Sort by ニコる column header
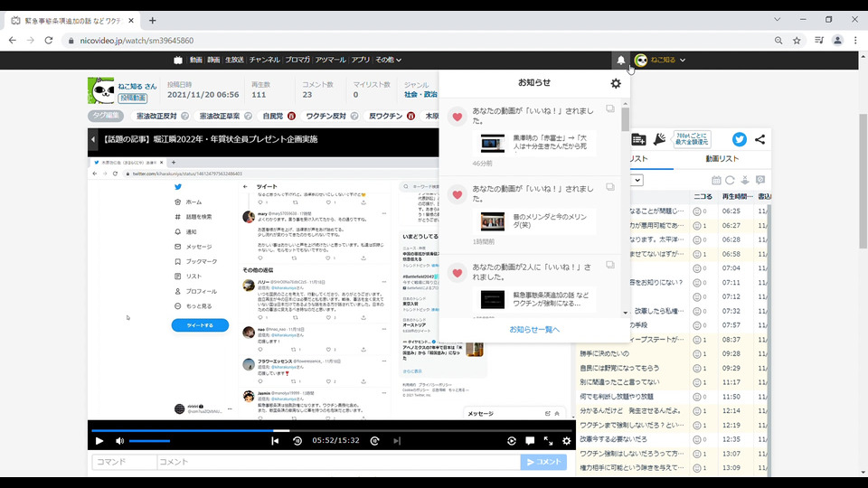The height and width of the screenshot is (488, 868). click(703, 196)
